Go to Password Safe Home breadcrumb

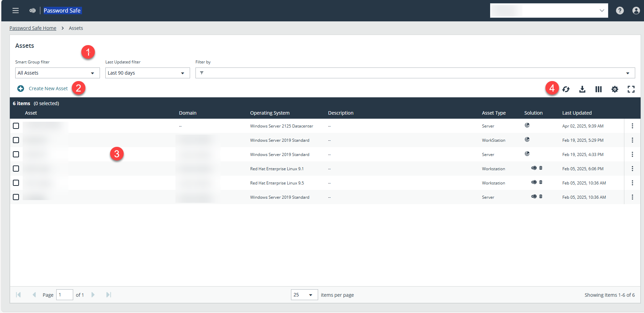(33, 28)
